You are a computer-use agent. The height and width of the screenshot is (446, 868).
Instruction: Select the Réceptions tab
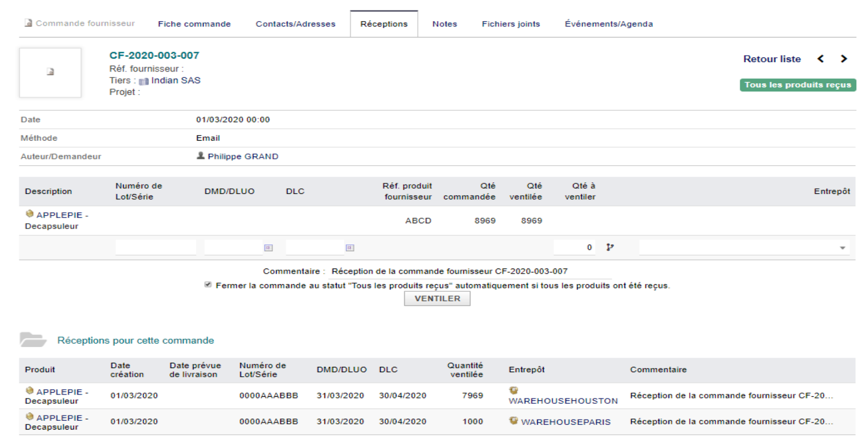(384, 24)
